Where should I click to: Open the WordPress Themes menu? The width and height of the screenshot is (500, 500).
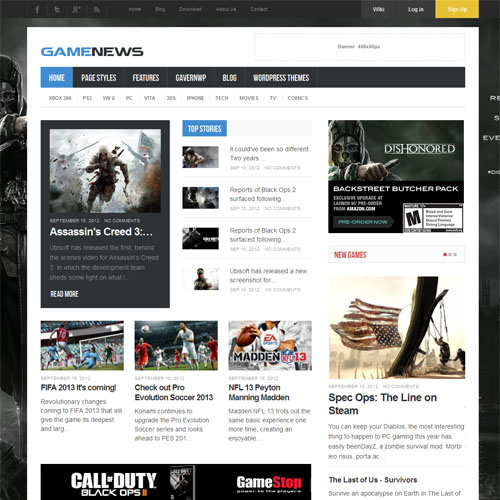tap(281, 77)
